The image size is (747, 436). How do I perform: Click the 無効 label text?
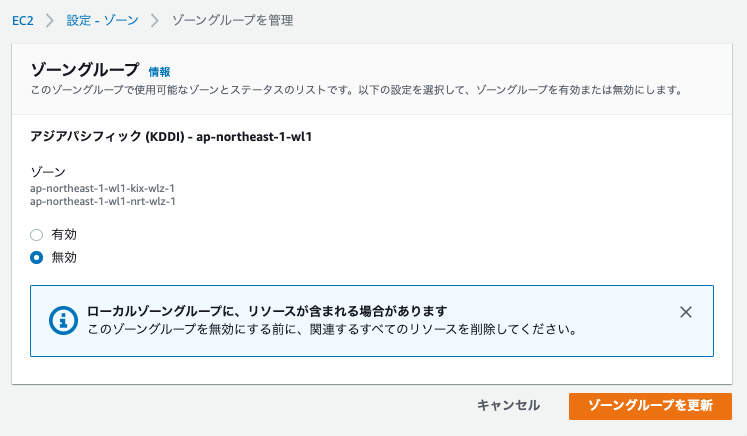64,257
